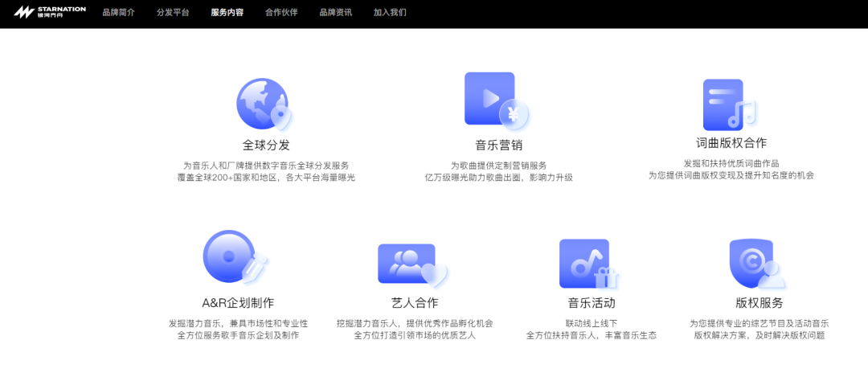Click the 版权服务 heading
This screenshot has height=377, width=868.
pos(759,303)
